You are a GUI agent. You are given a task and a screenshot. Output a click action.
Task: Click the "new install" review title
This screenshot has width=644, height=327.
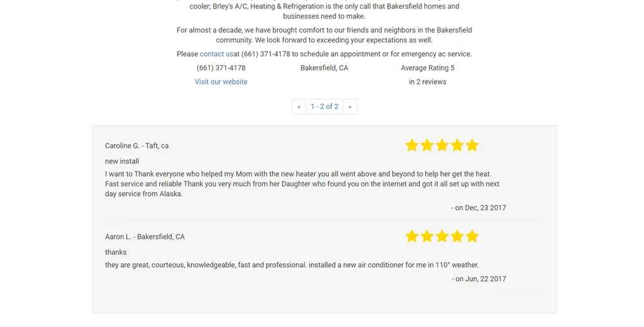pos(122,161)
